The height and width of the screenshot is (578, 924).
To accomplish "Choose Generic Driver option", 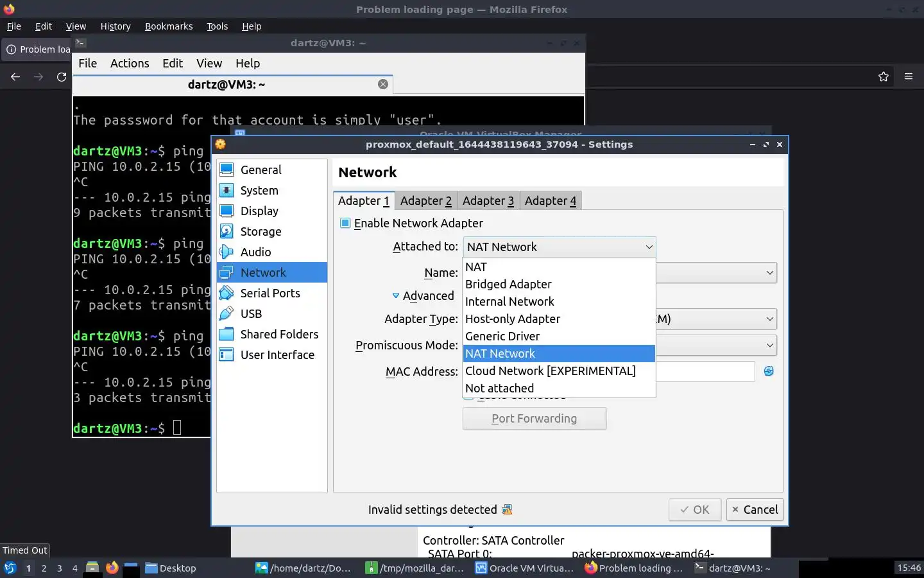I will [559, 336].
